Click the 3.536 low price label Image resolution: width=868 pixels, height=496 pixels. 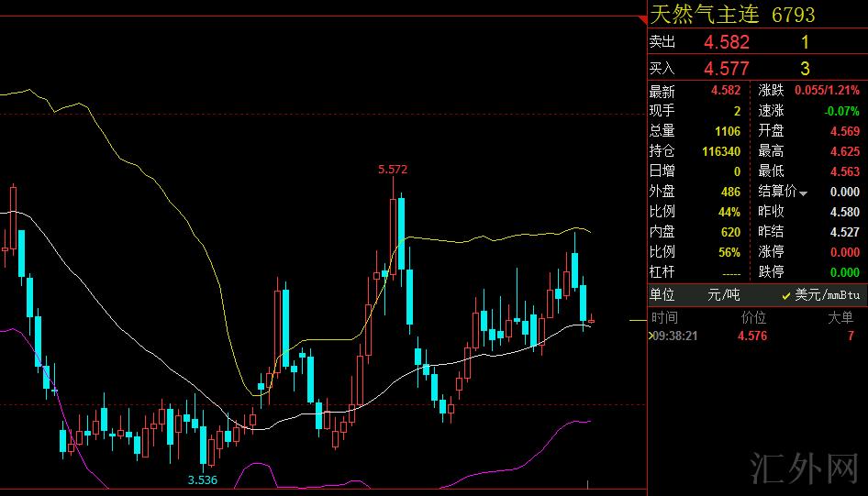click(x=202, y=479)
